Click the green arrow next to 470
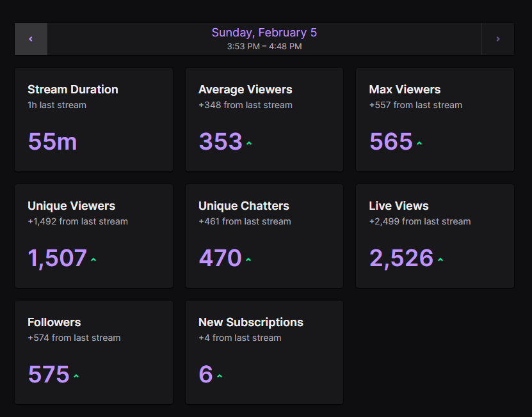Viewport: 532px width, 417px height. pos(248,260)
